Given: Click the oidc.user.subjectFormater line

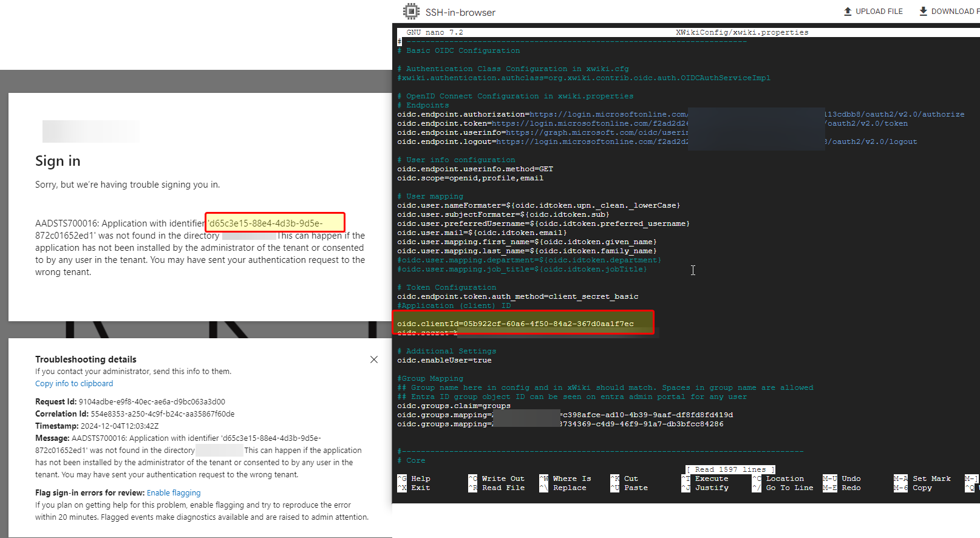Looking at the screenshot, I should pyautogui.click(x=503, y=214).
